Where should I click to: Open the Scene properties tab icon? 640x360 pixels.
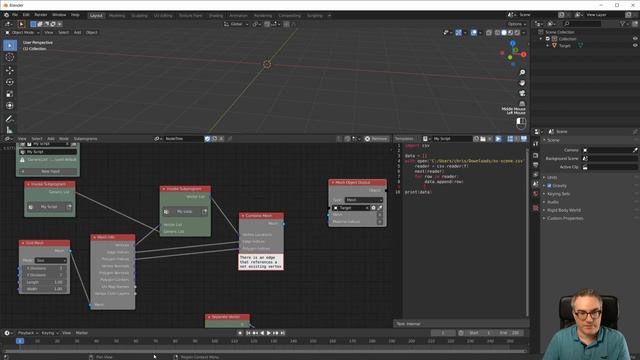pos(536,184)
